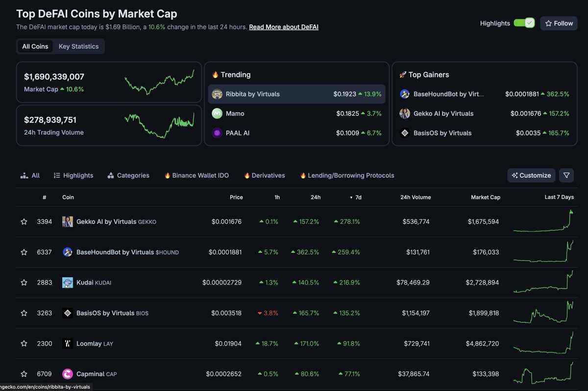
Task: Click the Loomlay coin logo
Action: (68, 343)
